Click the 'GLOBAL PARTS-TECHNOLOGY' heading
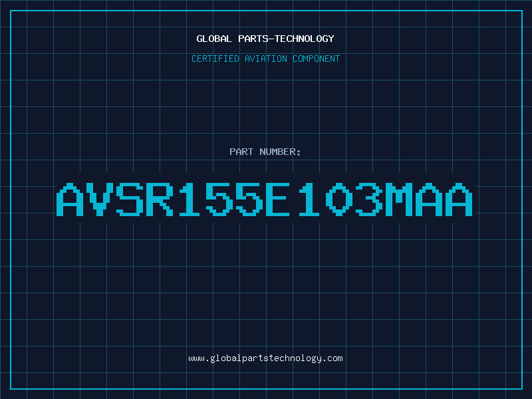The image size is (532, 399). pos(265,39)
